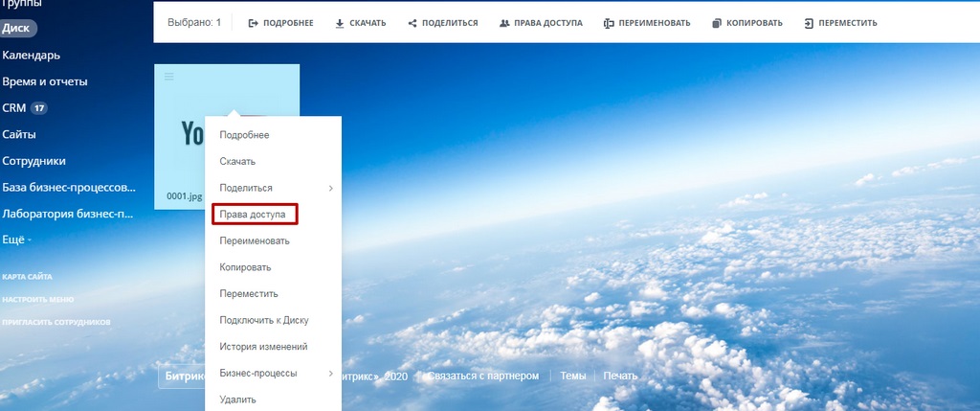This screenshot has height=411, width=980.
Task: Click the Переименовать rename icon in toolbar
Action: click(x=609, y=23)
